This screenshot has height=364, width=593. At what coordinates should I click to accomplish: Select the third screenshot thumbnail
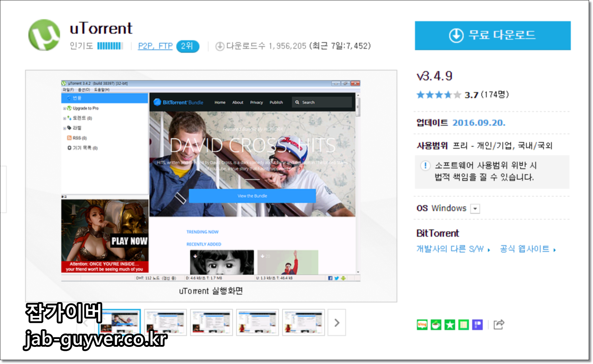click(x=212, y=323)
